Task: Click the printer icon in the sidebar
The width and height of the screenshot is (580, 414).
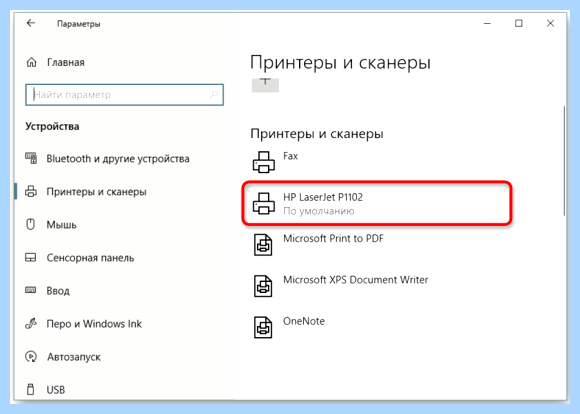Action: [x=31, y=192]
